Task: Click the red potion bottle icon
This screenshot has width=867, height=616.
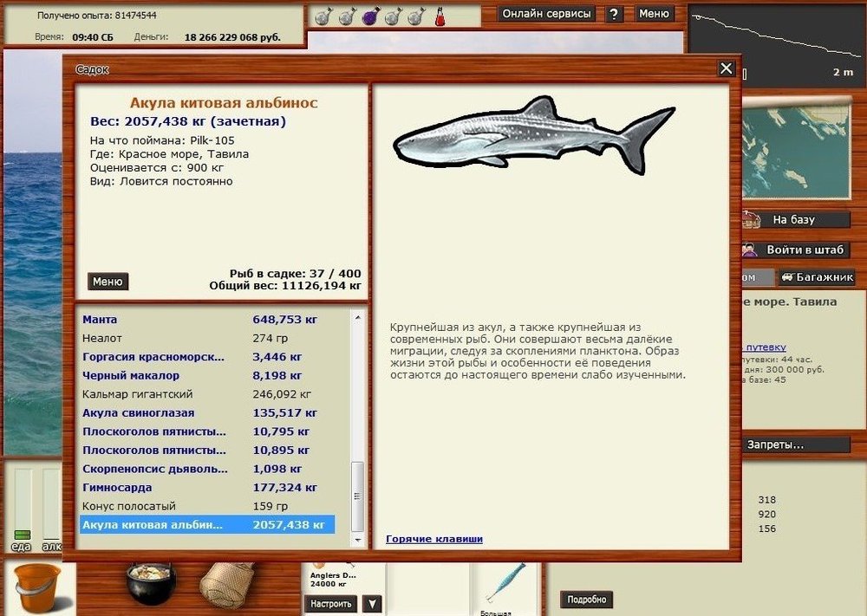Action: pos(440,15)
